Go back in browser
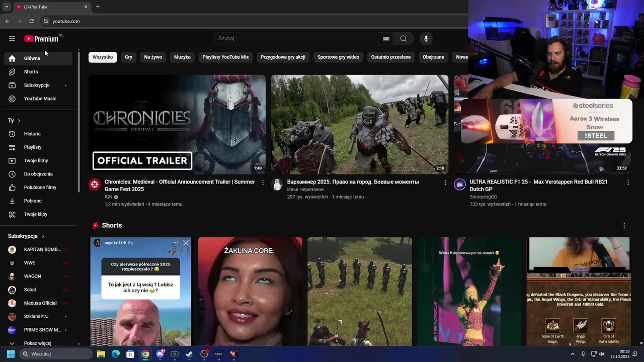This screenshot has width=644, height=362. (7, 21)
